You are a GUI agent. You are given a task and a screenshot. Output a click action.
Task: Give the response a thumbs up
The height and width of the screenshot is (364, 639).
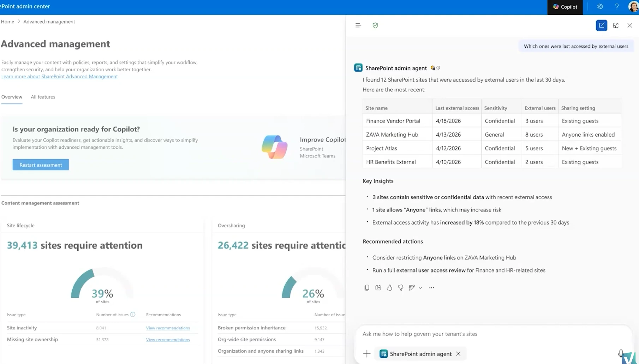pos(389,288)
